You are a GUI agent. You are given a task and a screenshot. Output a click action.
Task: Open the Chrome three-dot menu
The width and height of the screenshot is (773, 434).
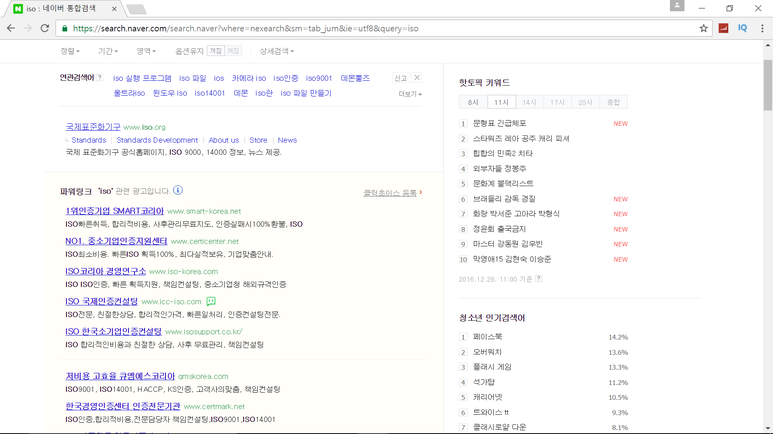[x=762, y=28]
